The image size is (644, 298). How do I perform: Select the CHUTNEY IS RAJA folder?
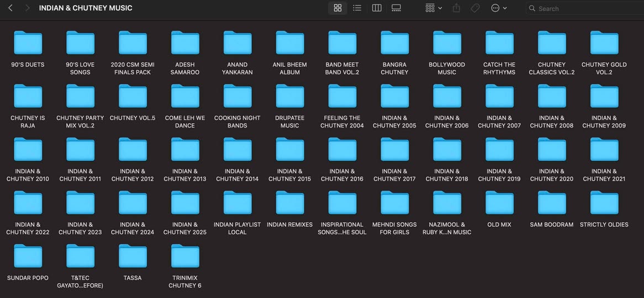(x=28, y=96)
